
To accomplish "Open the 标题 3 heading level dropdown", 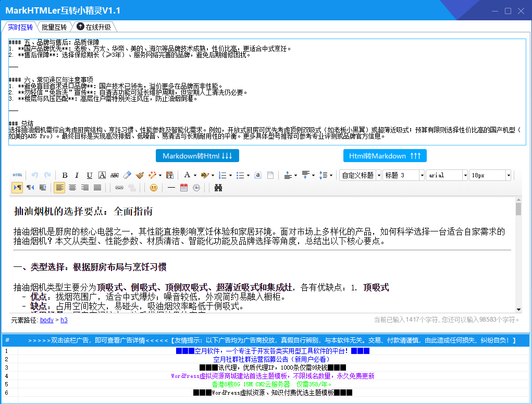I will 403,175.
